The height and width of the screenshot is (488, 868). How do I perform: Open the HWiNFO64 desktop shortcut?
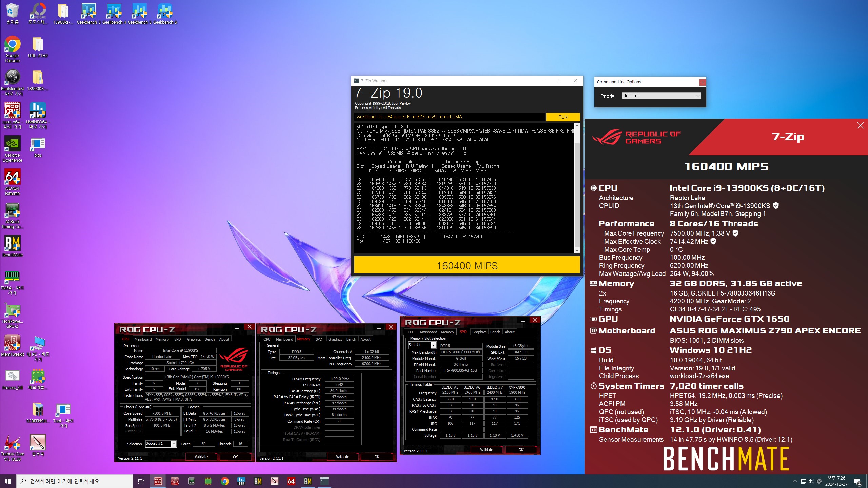click(38, 116)
